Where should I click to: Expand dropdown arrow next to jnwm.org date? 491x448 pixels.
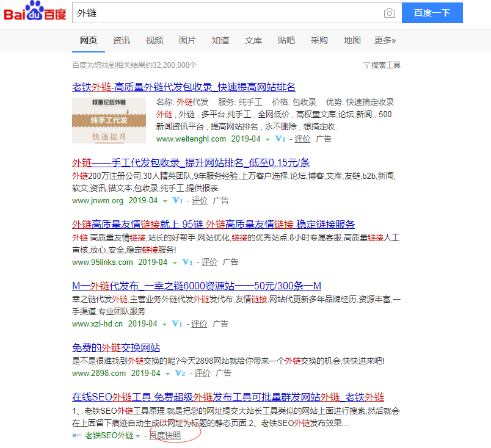click(x=165, y=201)
